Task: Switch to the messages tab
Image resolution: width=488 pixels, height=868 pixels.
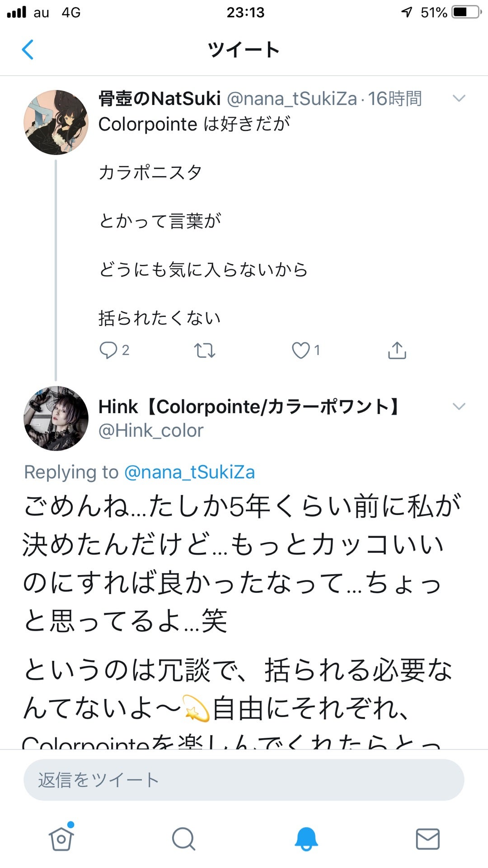Action: 427,839
